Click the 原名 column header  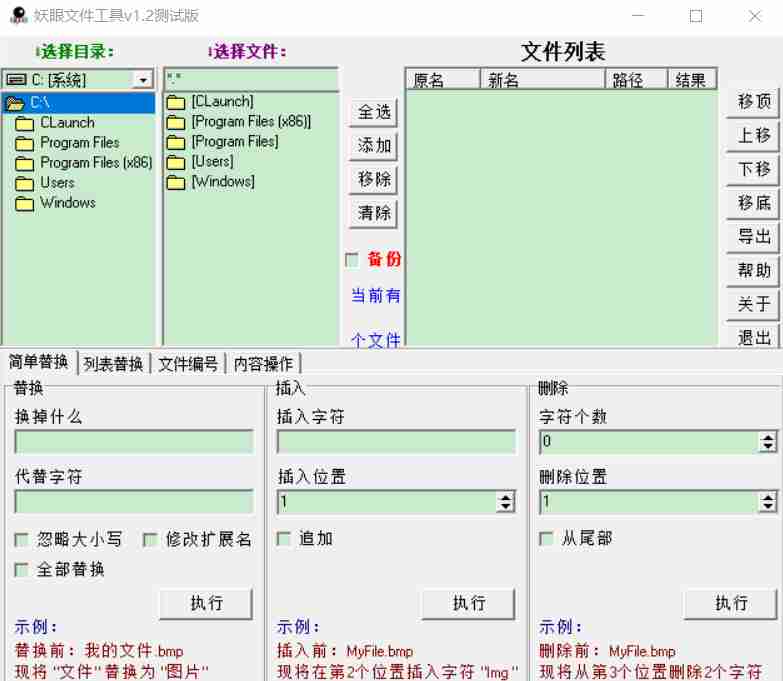[x=443, y=79]
